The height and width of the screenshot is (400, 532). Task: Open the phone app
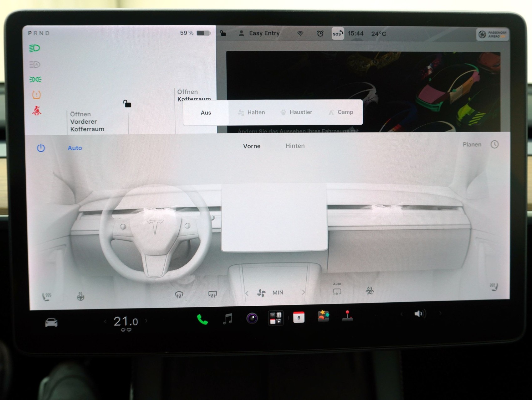point(202,319)
